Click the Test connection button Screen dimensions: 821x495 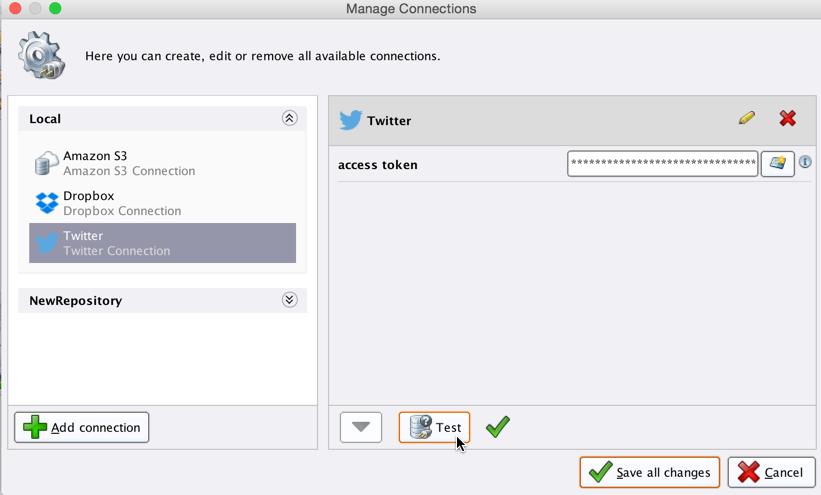[435, 427]
